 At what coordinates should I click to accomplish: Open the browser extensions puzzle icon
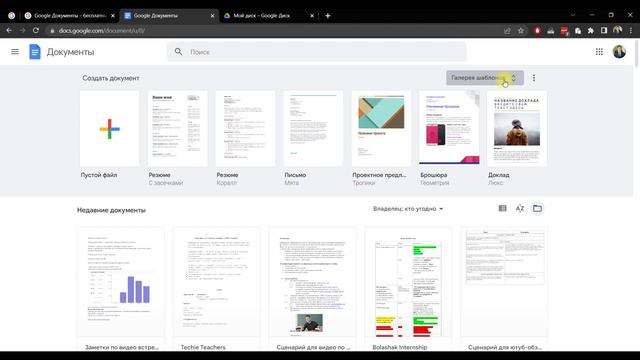tap(591, 31)
